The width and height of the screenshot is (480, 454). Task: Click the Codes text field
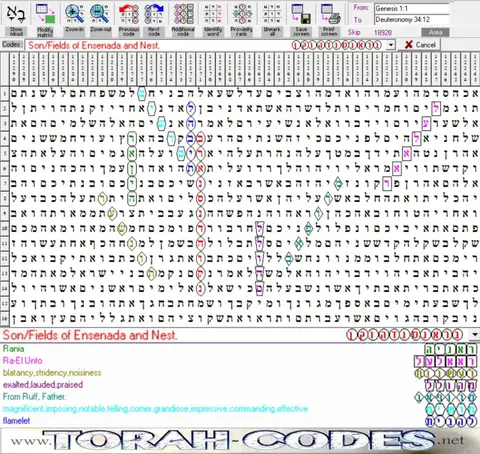pyautogui.click(x=205, y=45)
